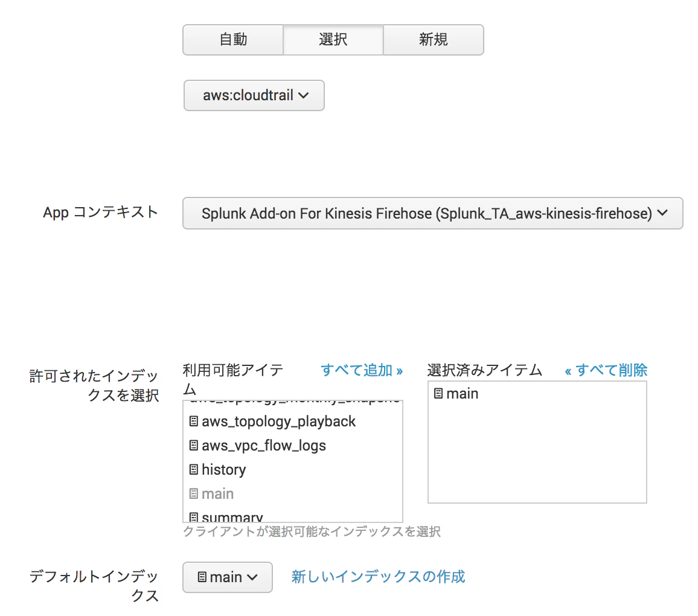Open the default index main dropdown
Image resolution: width=698 pixels, height=616 pixels.
[228, 577]
